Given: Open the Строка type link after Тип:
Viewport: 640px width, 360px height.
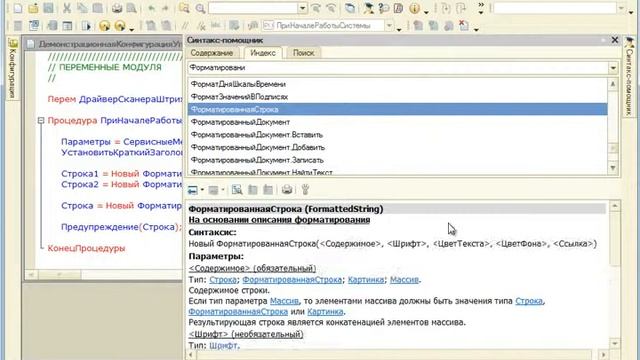Looking at the screenshot, I should point(223,280).
